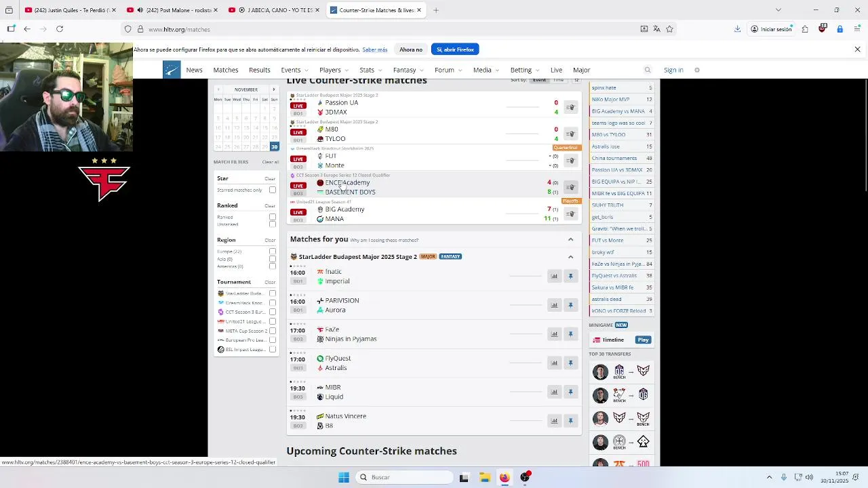This screenshot has width=868, height=488.
Task: Click Sign in link
Action: [x=673, y=70]
